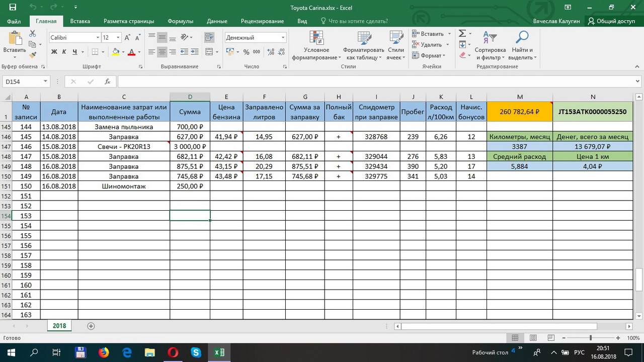Select the Format Painter brush icon

tap(33, 55)
